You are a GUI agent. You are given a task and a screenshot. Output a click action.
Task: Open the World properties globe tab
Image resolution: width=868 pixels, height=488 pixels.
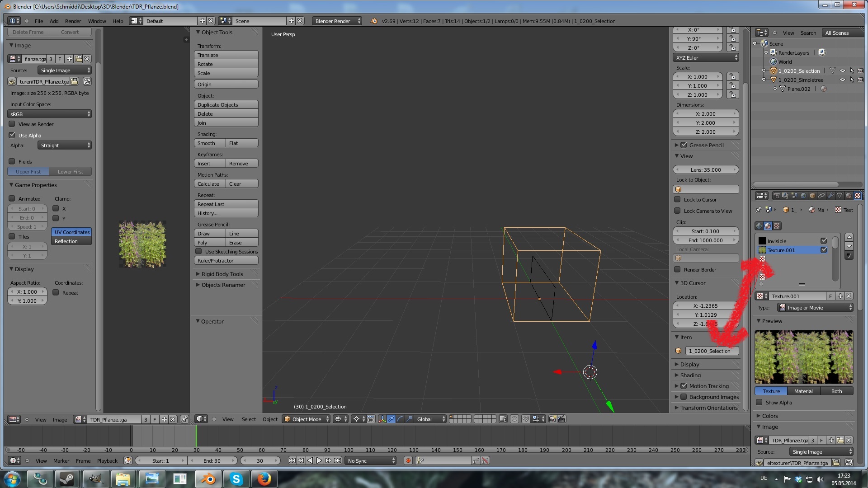click(803, 196)
